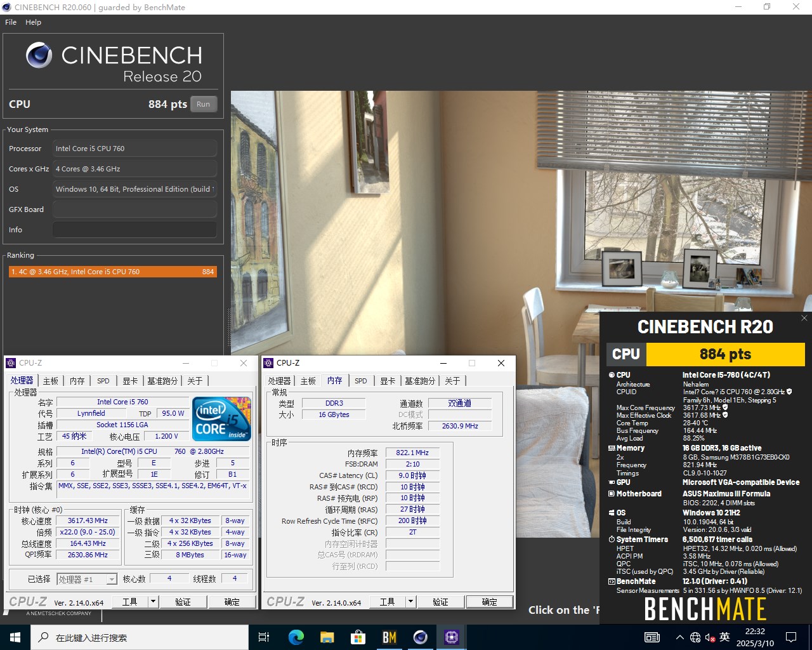This screenshot has width=812, height=650.
Task: Click 确定 button in CPU-Z memory window
Action: [490, 602]
